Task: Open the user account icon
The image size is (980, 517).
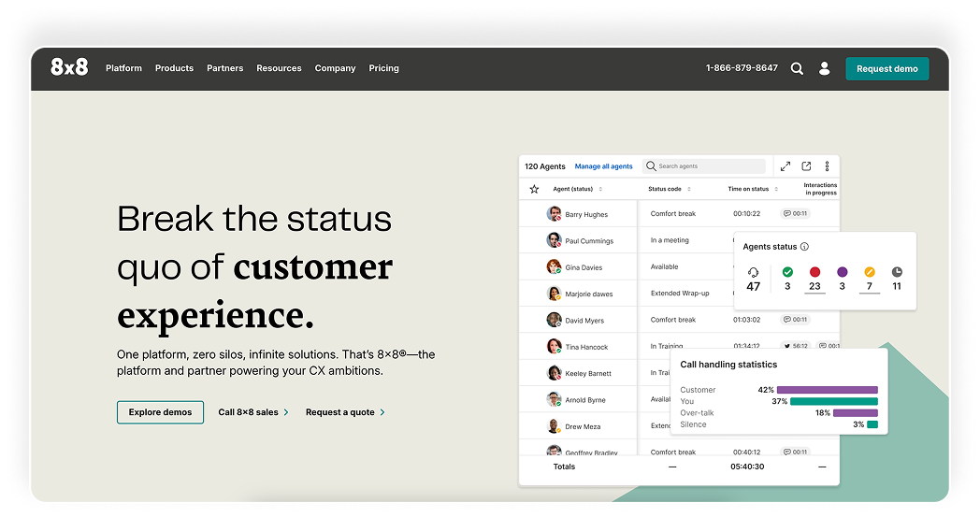Action: click(x=825, y=69)
